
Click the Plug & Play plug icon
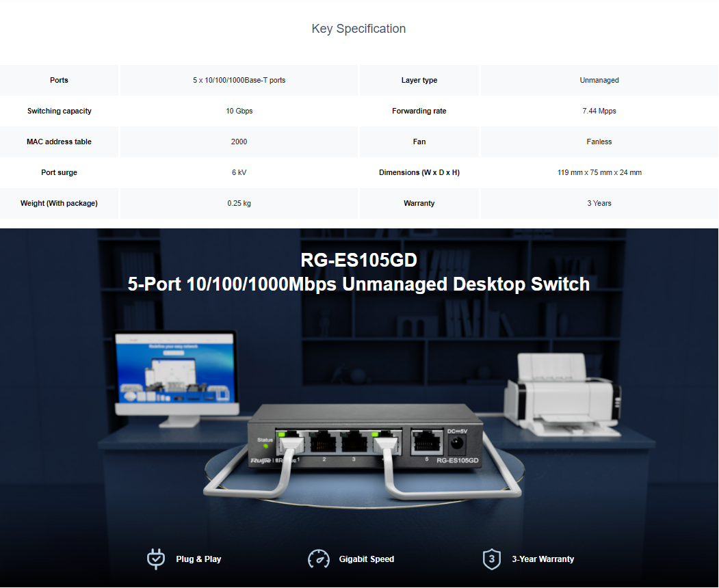pos(156,559)
